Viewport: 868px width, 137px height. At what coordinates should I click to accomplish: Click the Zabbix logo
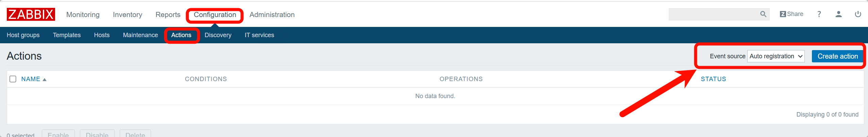click(x=31, y=15)
